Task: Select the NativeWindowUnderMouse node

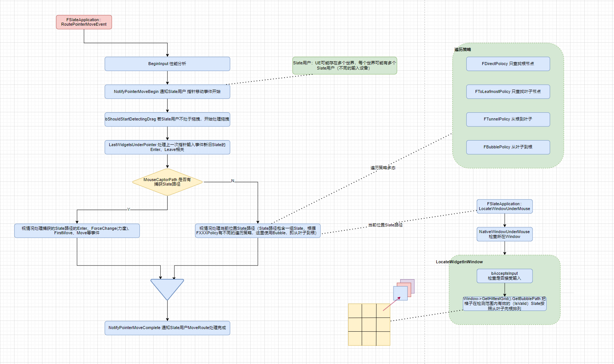Action: point(505,234)
